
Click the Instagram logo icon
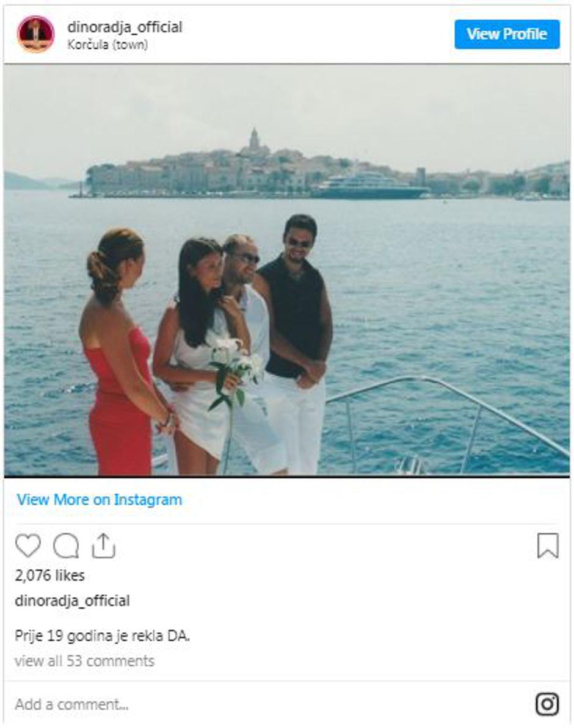click(x=547, y=704)
